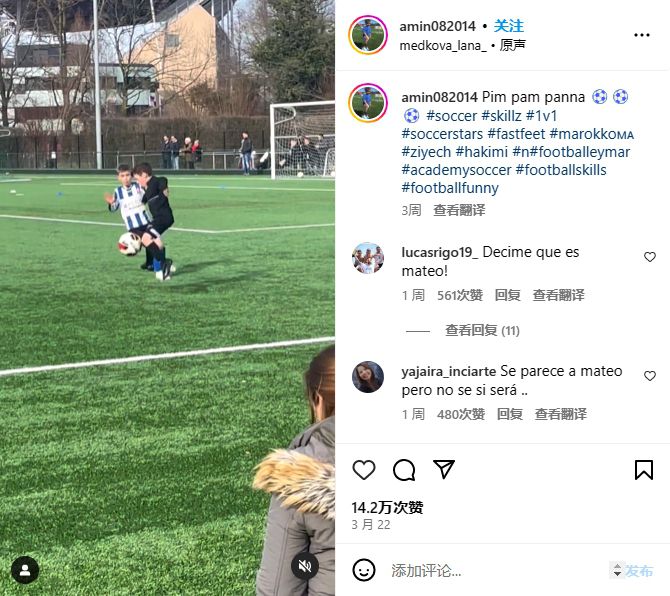Viewport: 670px width, 596px height.
Task: View the 14.2万次赞 likes list
Action: pos(387,508)
